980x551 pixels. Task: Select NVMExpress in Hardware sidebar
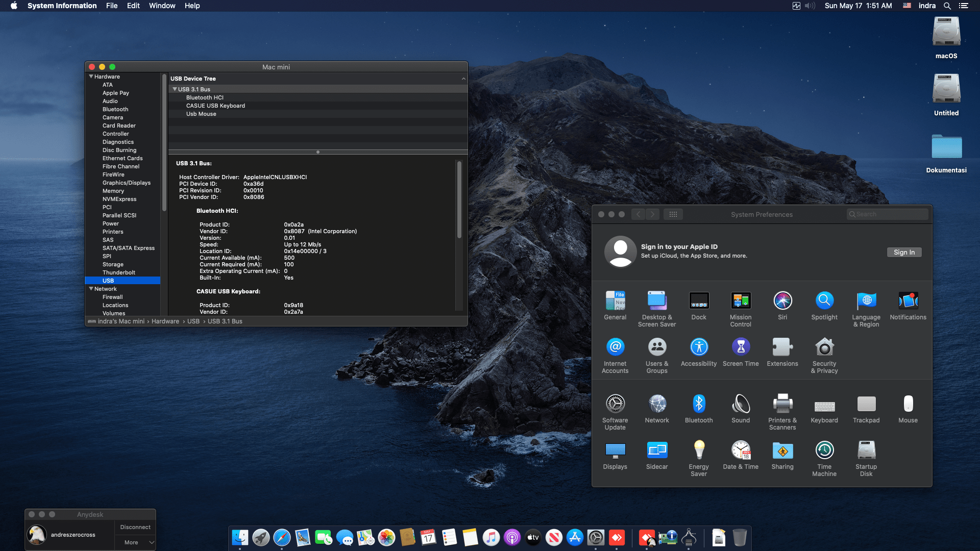(119, 199)
